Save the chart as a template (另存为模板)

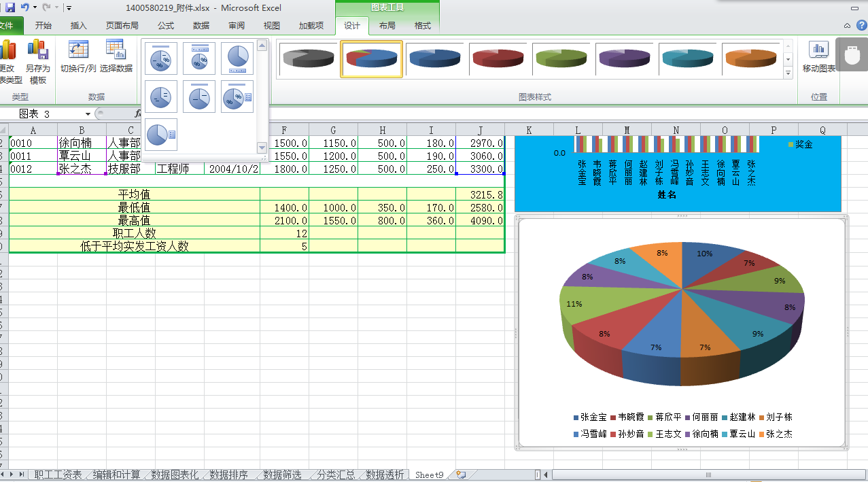(38, 61)
